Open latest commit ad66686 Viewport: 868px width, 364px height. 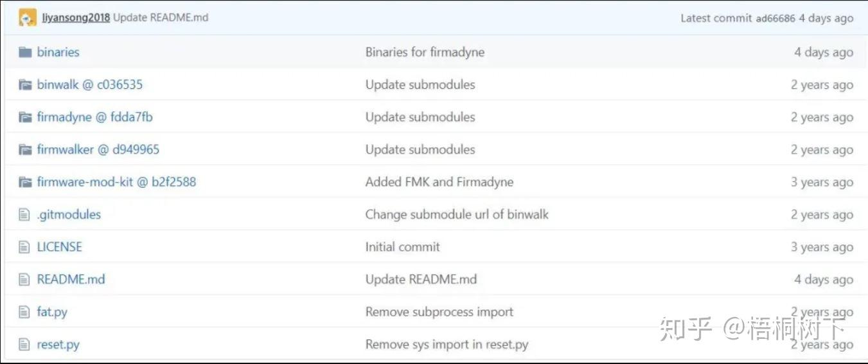point(775,19)
